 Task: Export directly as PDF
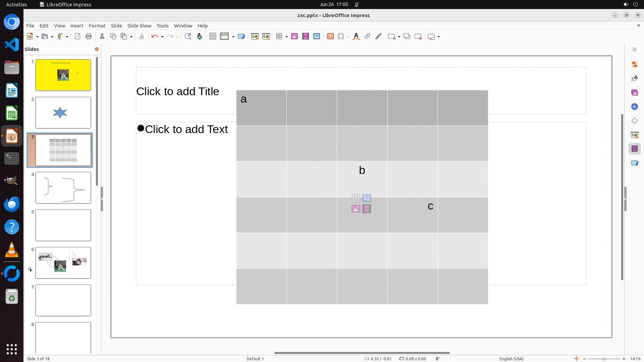77,37
